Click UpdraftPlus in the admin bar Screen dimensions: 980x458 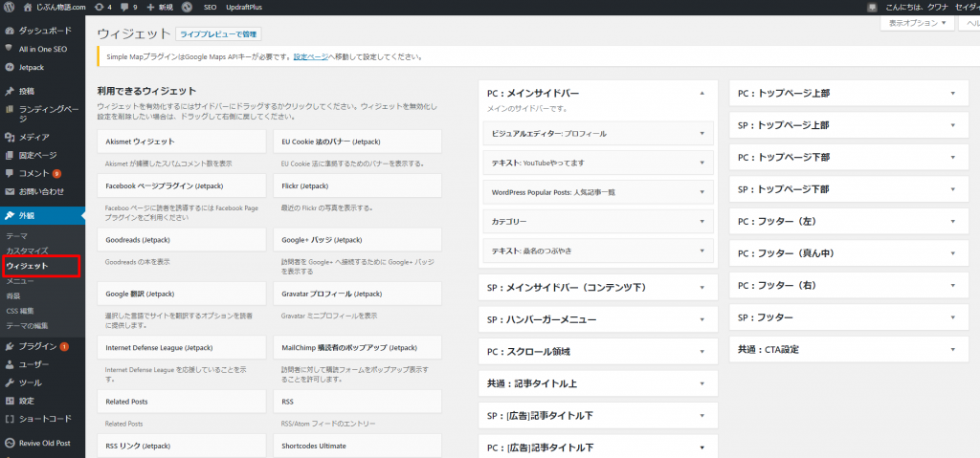[x=244, y=8]
